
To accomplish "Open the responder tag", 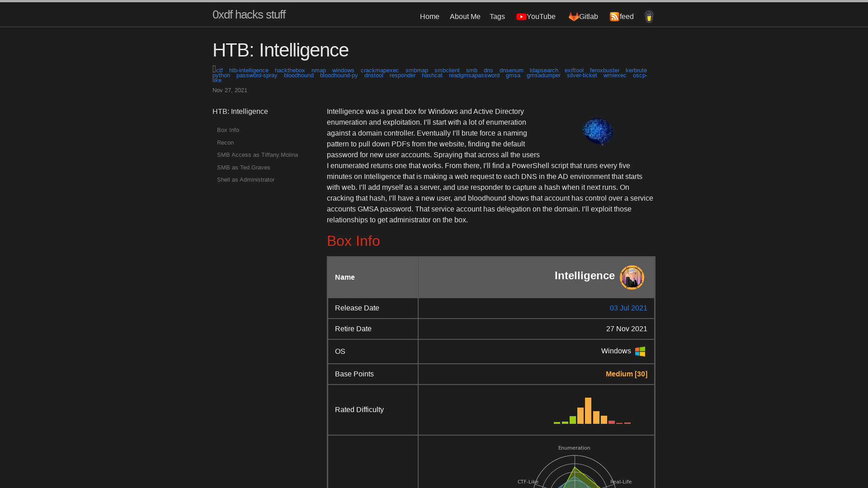I will point(402,75).
